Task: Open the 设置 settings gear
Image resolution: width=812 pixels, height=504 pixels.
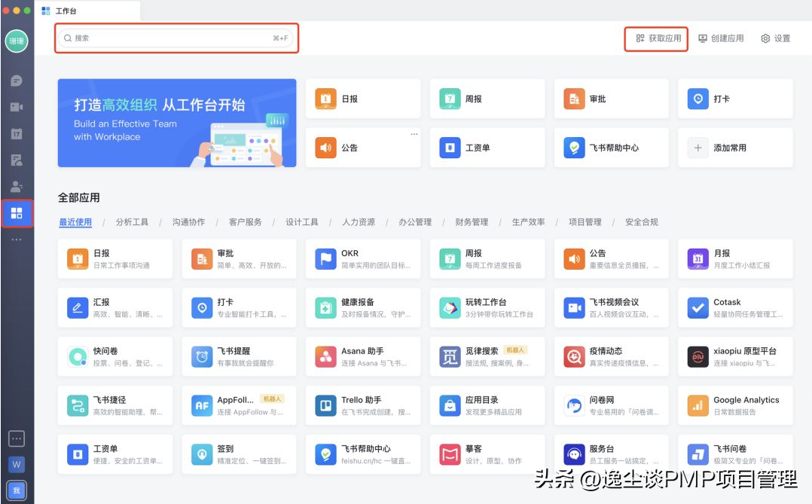Action: click(x=774, y=38)
